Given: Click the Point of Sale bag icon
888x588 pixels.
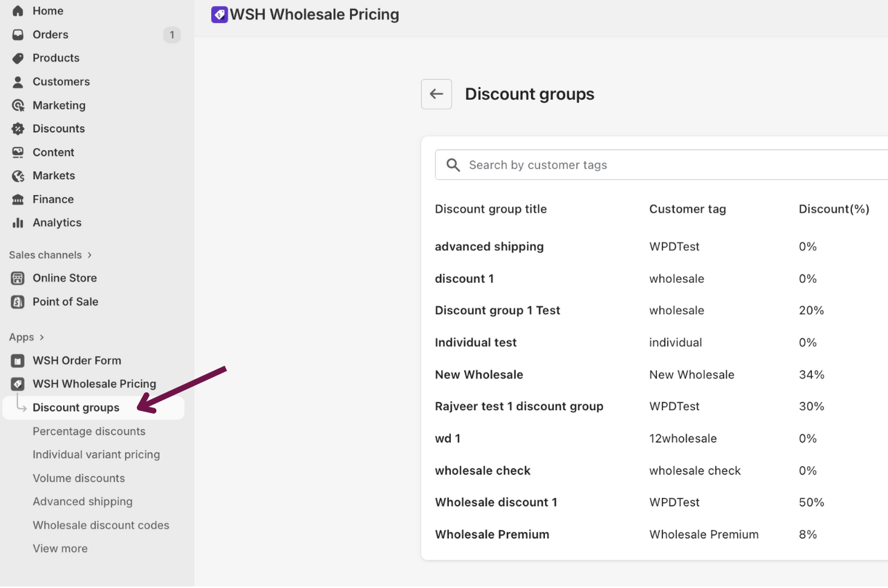Looking at the screenshot, I should pyautogui.click(x=18, y=302).
